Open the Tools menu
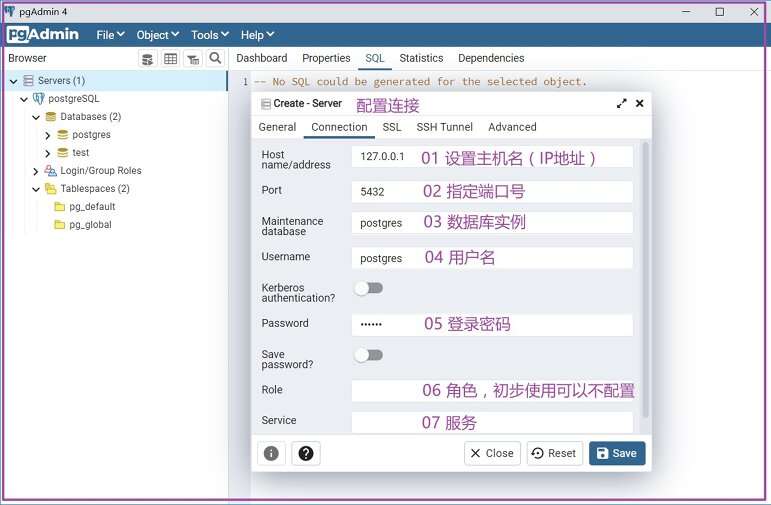This screenshot has width=771, height=505. tap(210, 35)
